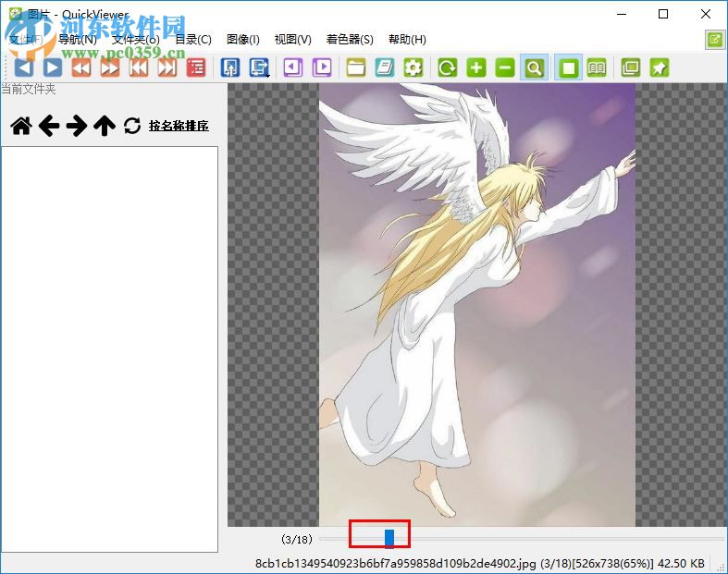This screenshot has height=574, width=728.
Task: Jump to first page with orange skip-back icon
Action: pyautogui.click(x=139, y=67)
